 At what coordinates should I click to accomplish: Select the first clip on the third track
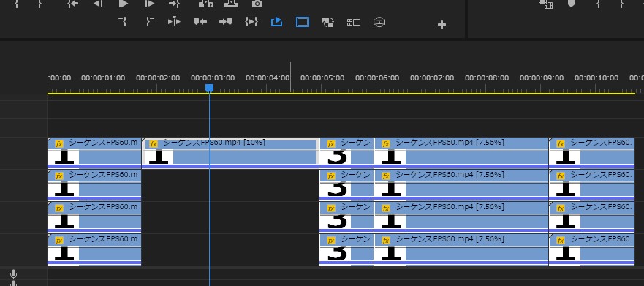(x=94, y=217)
